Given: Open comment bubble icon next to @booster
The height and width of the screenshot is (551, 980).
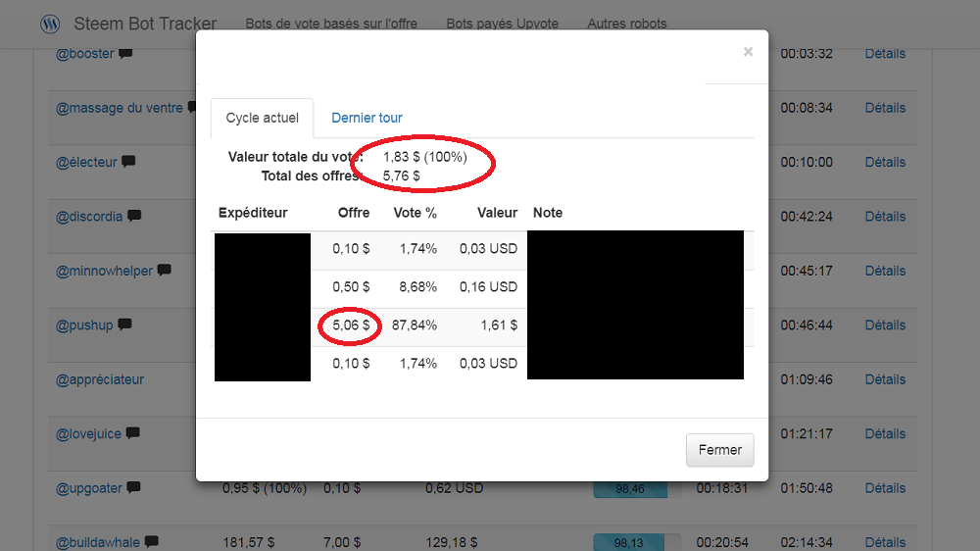Looking at the screenshot, I should (x=125, y=53).
